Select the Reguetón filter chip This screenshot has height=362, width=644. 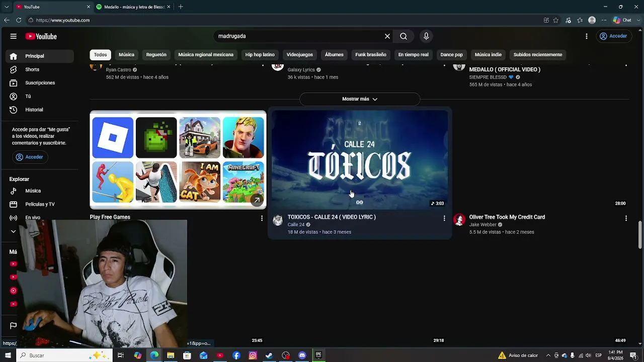pos(156,55)
